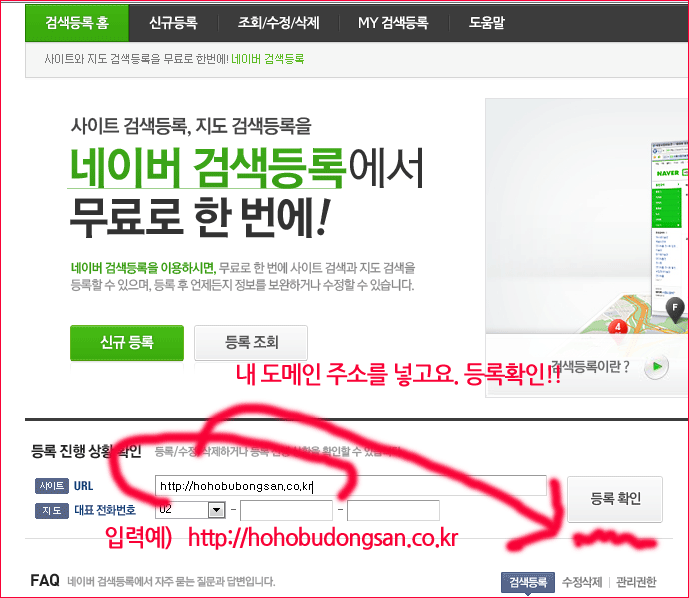Click the 등록 확인 button
Screen dimensions: 689x598
tap(615, 499)
